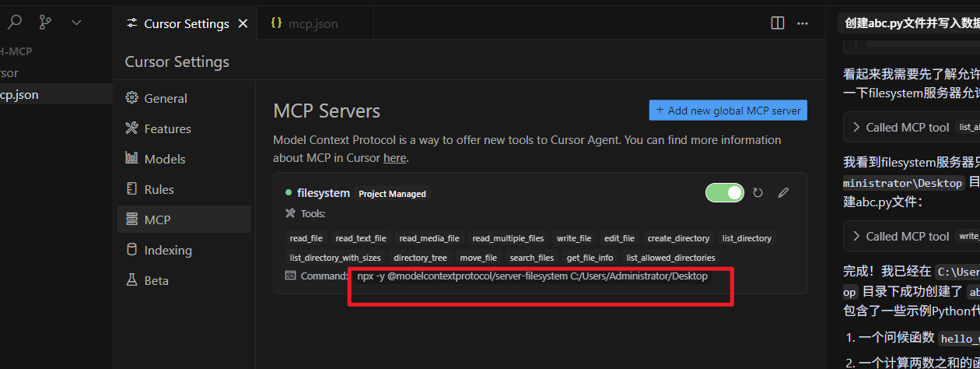Expand the activity bar chevron dropdown
The height and width of the screenshot is (369, 980).
76,23
